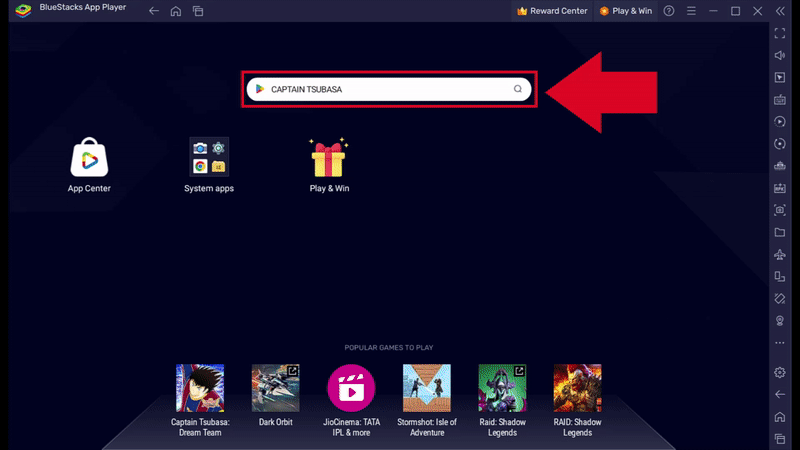Open the keyboard controls icon in sidebar
800x450 pixels.
pyautogui.click(x=780, y=99)
